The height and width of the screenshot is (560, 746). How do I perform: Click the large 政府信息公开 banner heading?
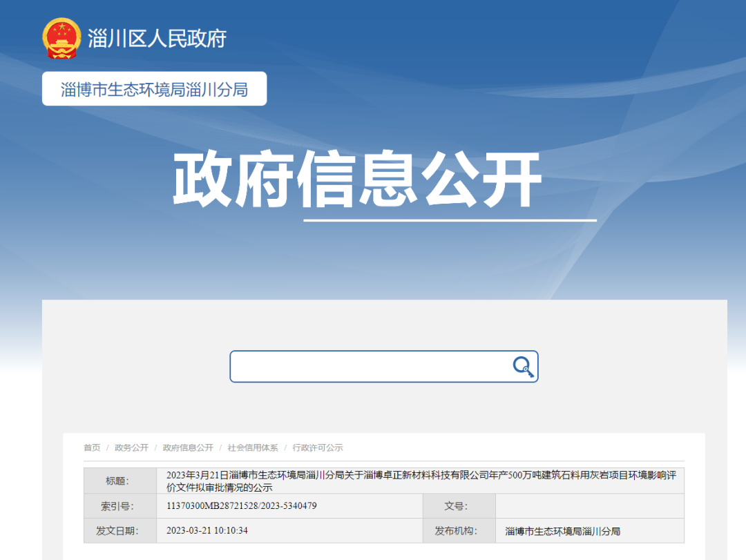[356, 180]
